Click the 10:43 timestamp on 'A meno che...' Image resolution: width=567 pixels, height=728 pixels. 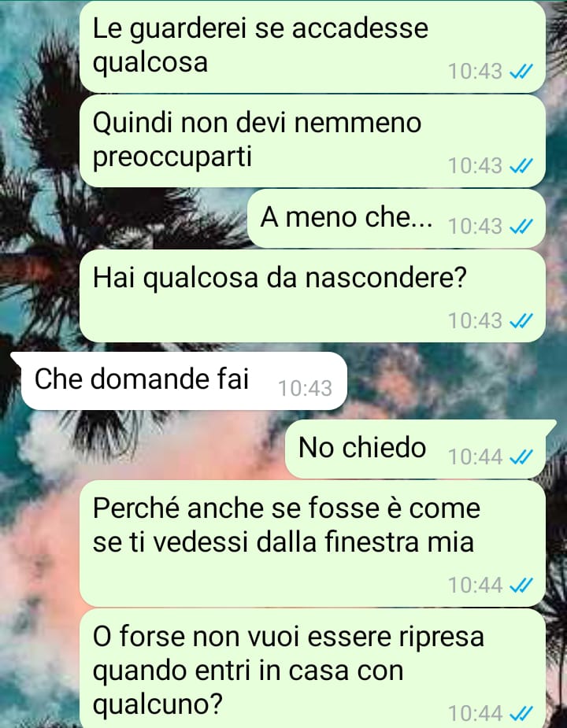pyautogui.click(x=475, y=226)
